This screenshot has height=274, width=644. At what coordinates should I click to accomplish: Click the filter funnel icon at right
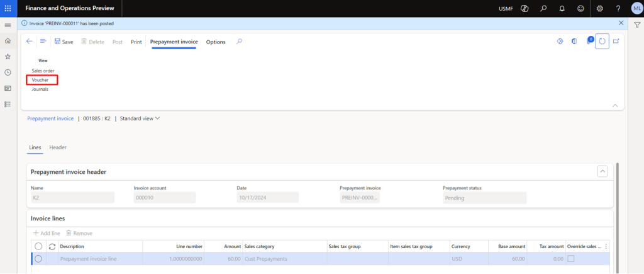(x=636, y=24)
